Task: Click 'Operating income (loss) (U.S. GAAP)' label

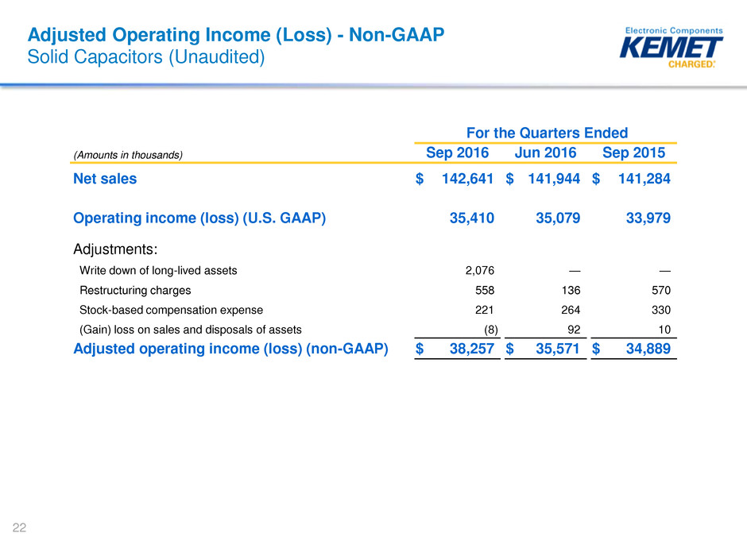Action: click(199, 218)
